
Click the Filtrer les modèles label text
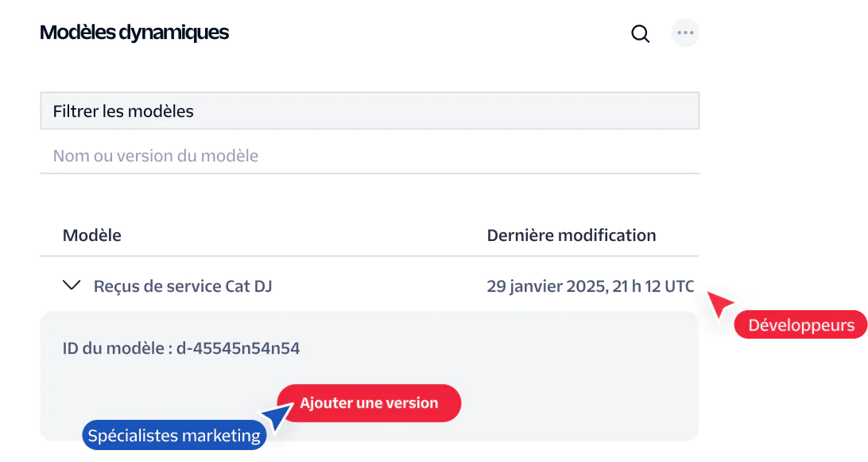pos(123,111)
